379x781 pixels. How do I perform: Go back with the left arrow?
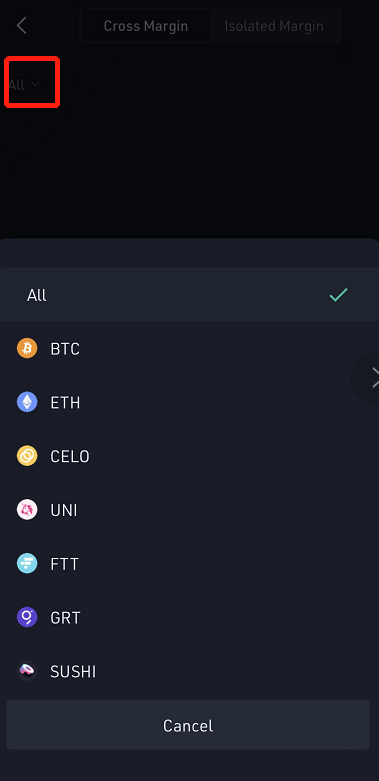point(21,25)
